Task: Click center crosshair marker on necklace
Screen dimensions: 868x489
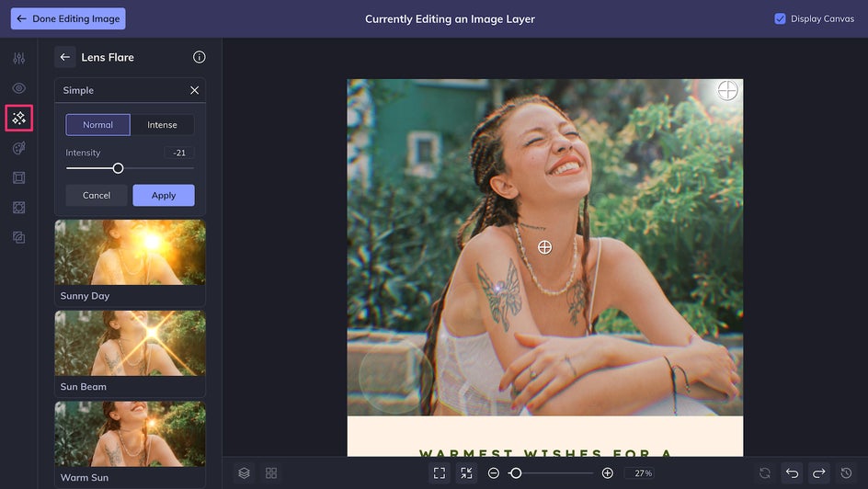Action: pos(544,247)
